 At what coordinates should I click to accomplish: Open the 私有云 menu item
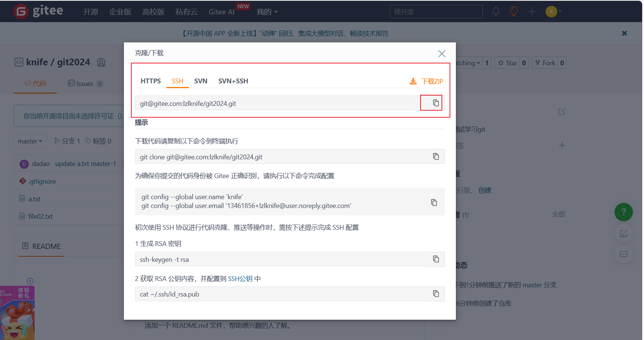pos(187,12)
